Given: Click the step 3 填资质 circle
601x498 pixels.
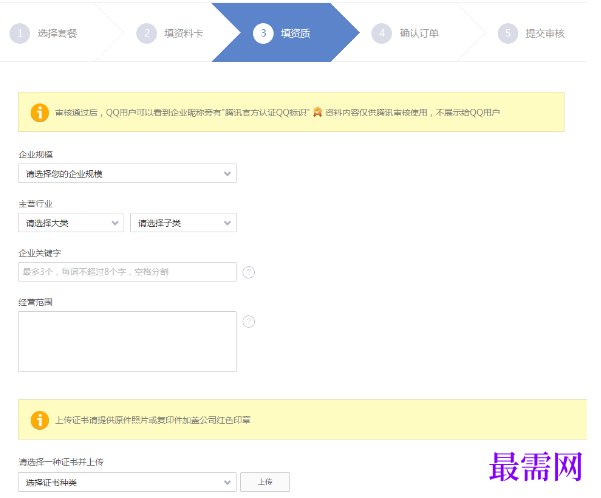Looking at the screenshot, I should pos(263,33).
